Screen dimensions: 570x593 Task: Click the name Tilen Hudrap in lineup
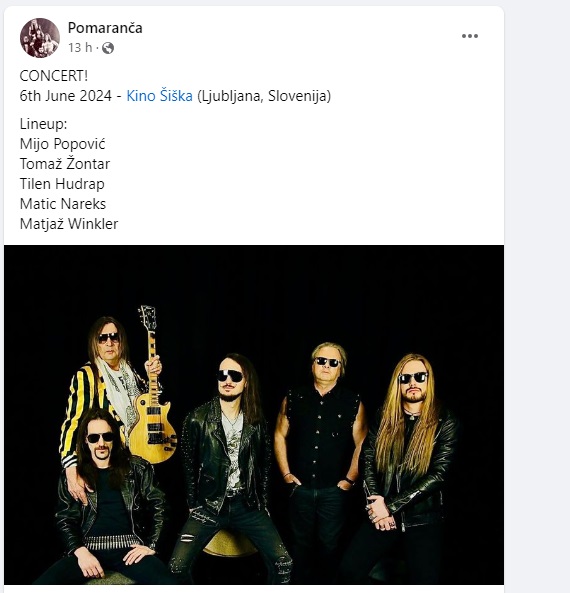tap(62, 184)
